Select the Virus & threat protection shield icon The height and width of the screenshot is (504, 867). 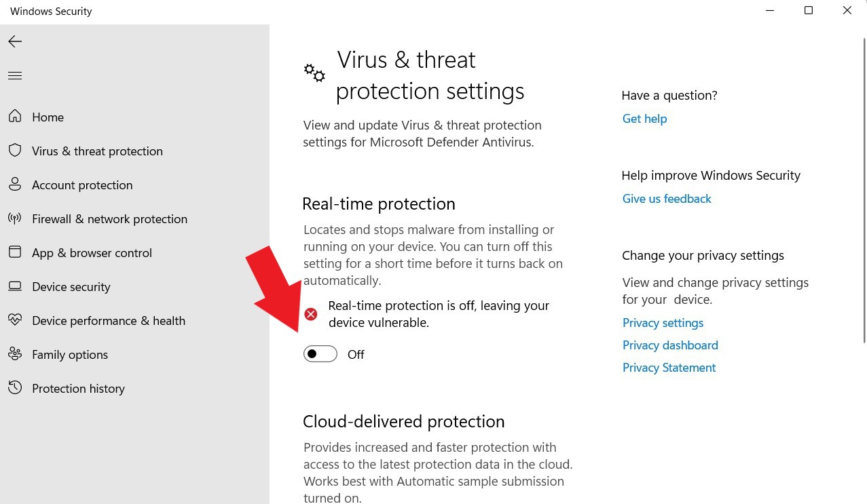click(15, 151)
